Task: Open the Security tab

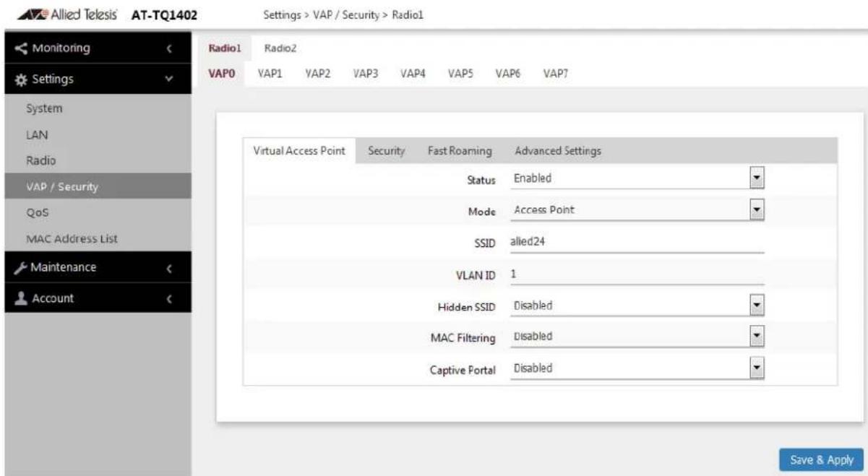Action: [x=387, y=151]
